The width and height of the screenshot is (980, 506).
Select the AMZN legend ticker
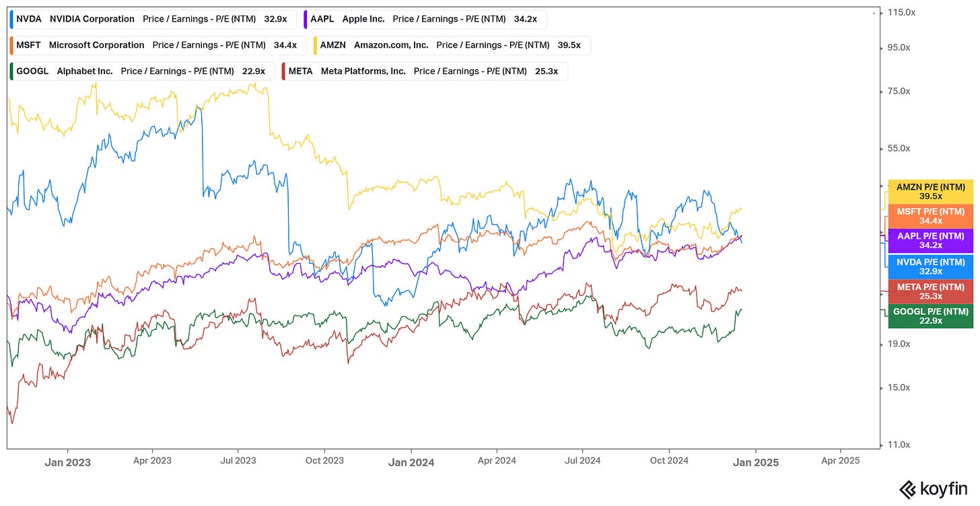(333, 45)
